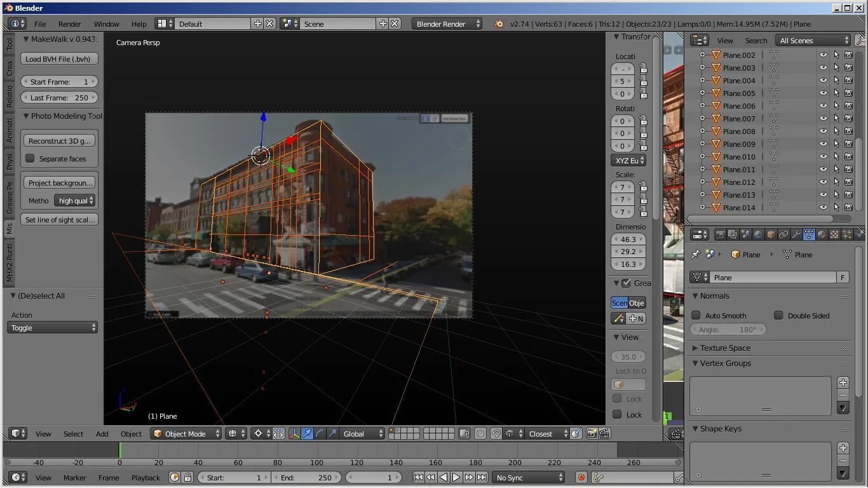Click the play animation forward button
The height and width of the screenshot is (488, 868).
tap(456, 477)
